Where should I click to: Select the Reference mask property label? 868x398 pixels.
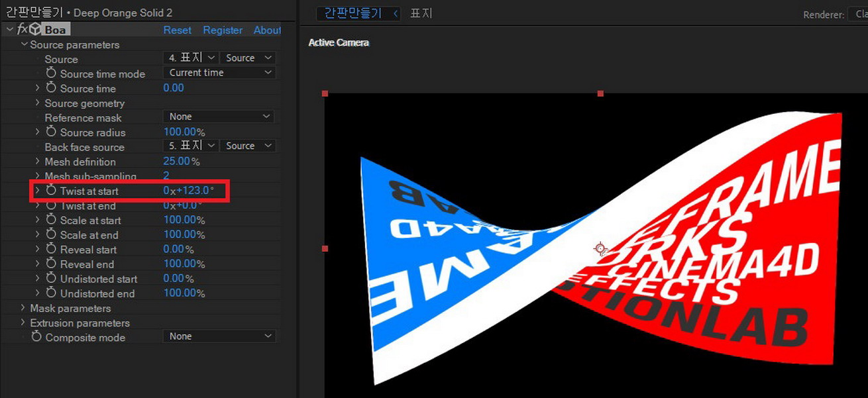[x=83, y=118]
